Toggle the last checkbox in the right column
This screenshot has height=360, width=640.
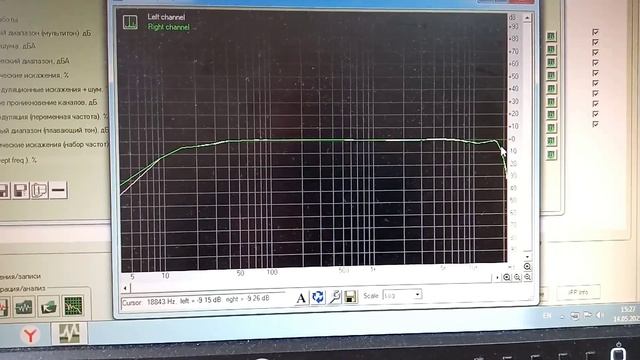pos(595,124)
